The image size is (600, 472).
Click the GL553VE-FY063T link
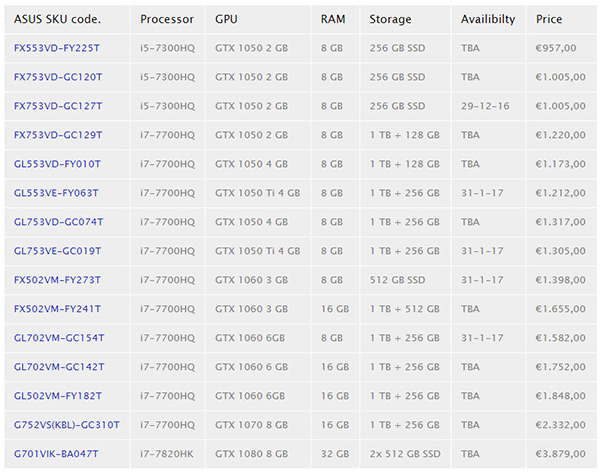pos(58,193)
